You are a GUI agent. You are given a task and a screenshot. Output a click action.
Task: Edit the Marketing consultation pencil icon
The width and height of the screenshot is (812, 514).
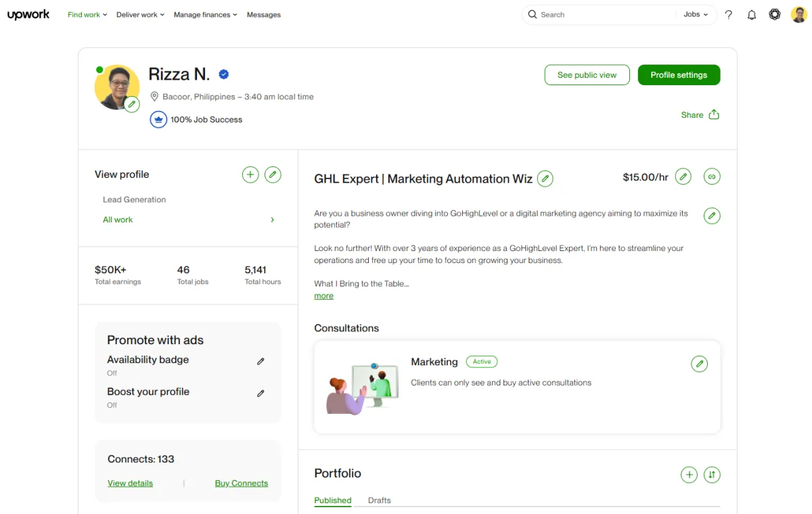click(x=700, y=364)
